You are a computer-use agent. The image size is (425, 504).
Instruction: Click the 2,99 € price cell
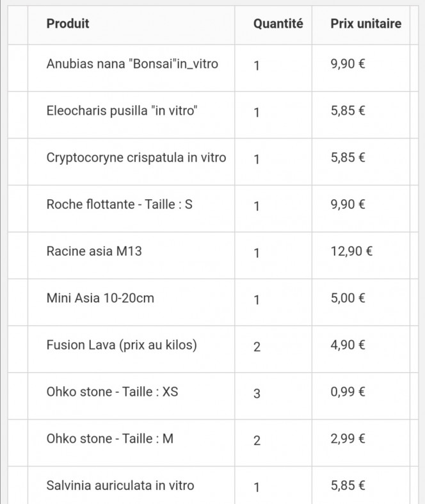pos(348,439)
